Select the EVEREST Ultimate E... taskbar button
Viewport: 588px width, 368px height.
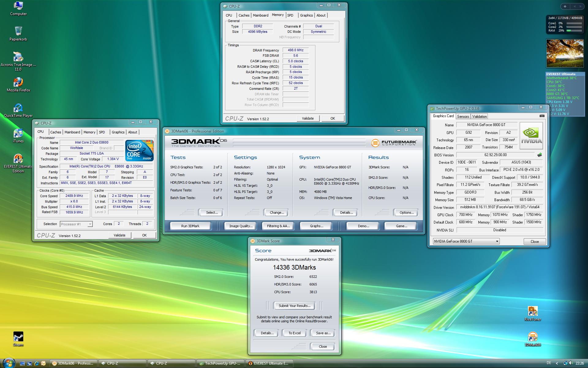point(270,363)
